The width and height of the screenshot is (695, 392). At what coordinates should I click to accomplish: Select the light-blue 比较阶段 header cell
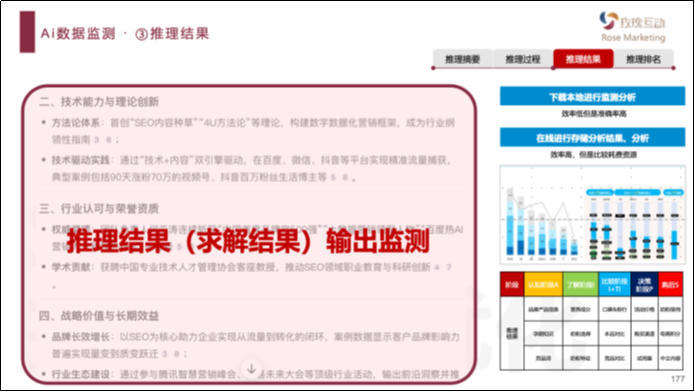click(x=614, y=285)
